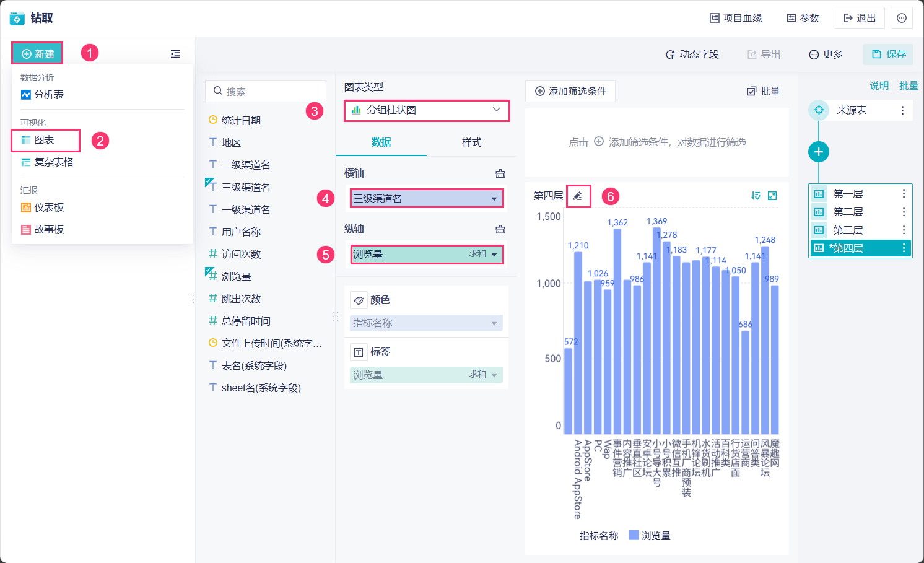Collapse the left sidebar menu icon
The height and width of the screenshot is (563, 924).
tap(175, 54)
